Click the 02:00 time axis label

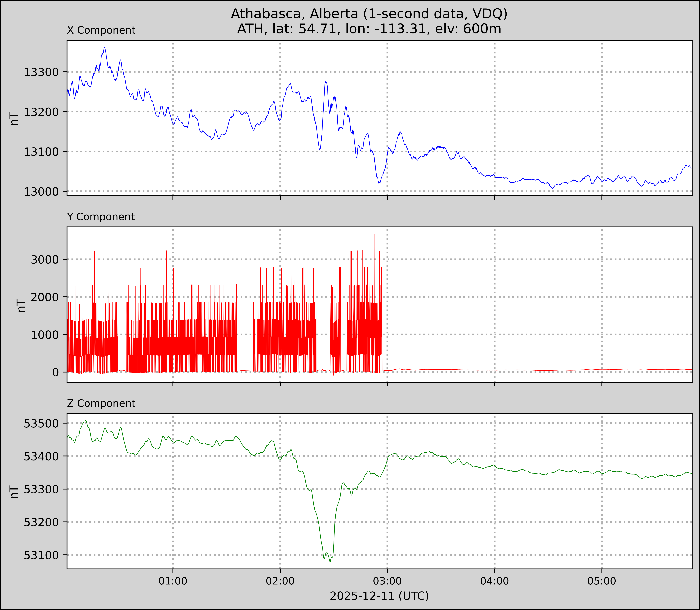pyautogui.click(x=280, y=581)
